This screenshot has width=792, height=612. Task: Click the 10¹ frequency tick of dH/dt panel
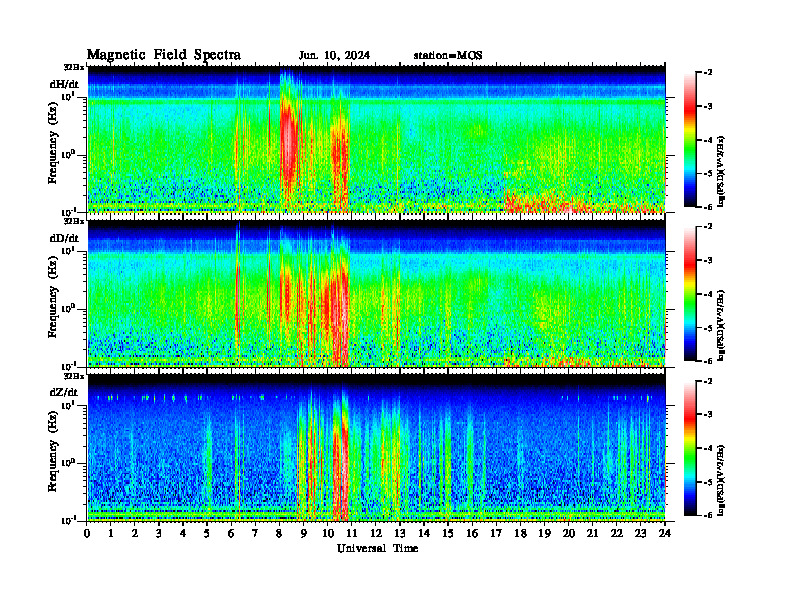point(68,96)
